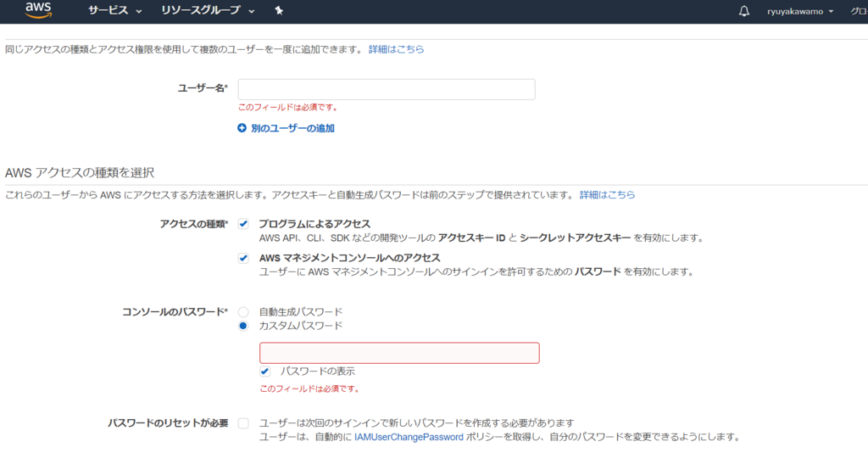Toggle プログラムによるアクセス checkbox
Viewport: 868px width, 453px height.
click(243, 224)
